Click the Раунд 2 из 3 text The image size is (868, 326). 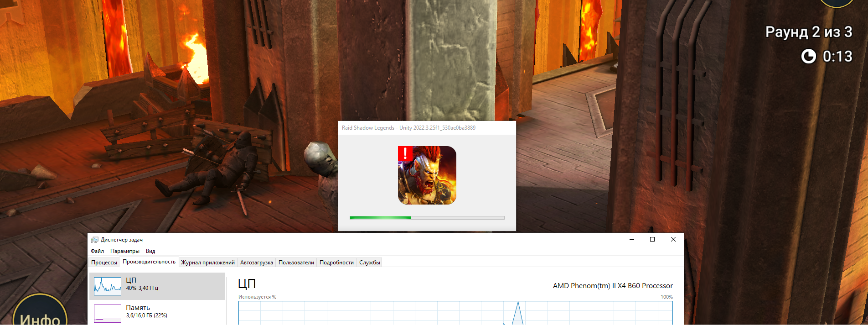pyautogui.click(x=809, y=32)
